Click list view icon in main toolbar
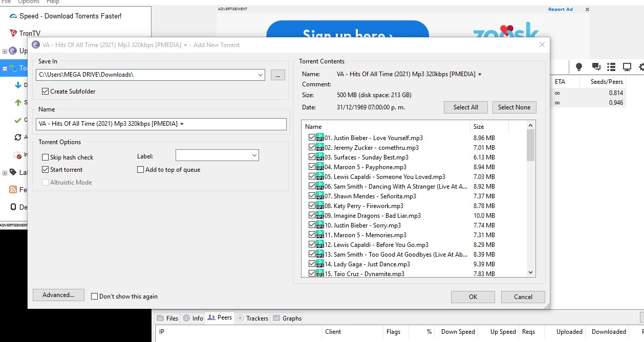 [611, 67]
